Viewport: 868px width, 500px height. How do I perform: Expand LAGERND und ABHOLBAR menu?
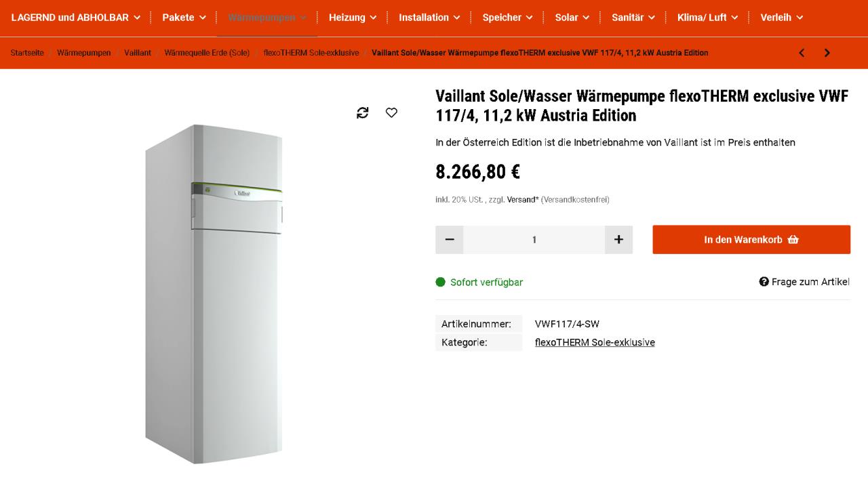(x=76, y=18)
